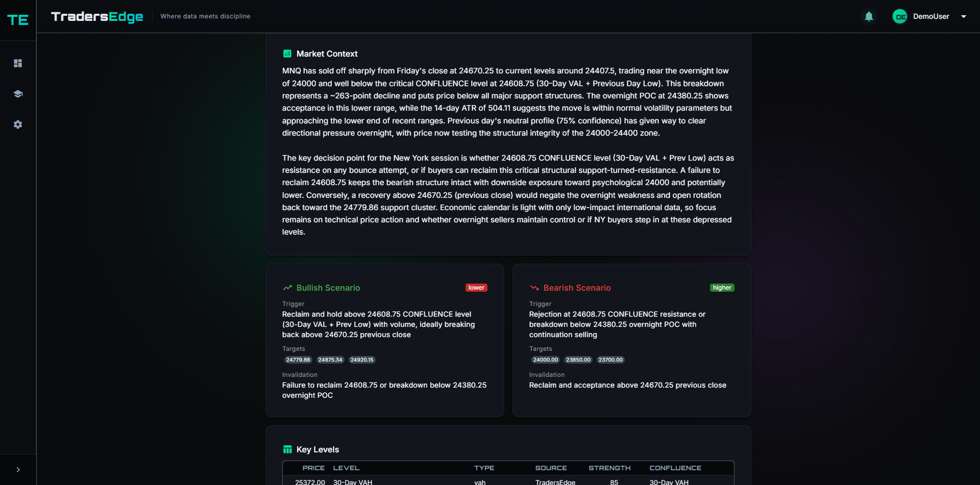Click the 'Where data meets discipline' tagline

205,16
